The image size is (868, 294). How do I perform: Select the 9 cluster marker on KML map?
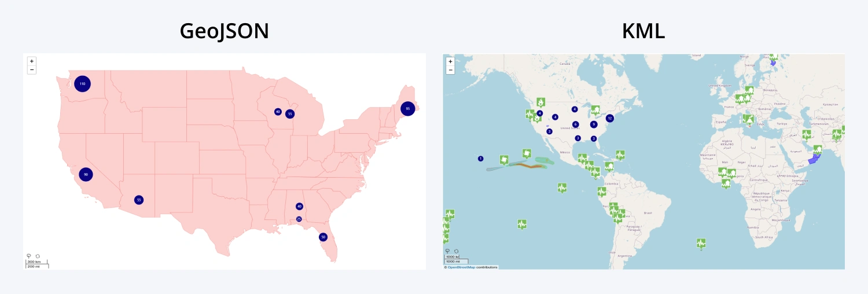(594, 124)
